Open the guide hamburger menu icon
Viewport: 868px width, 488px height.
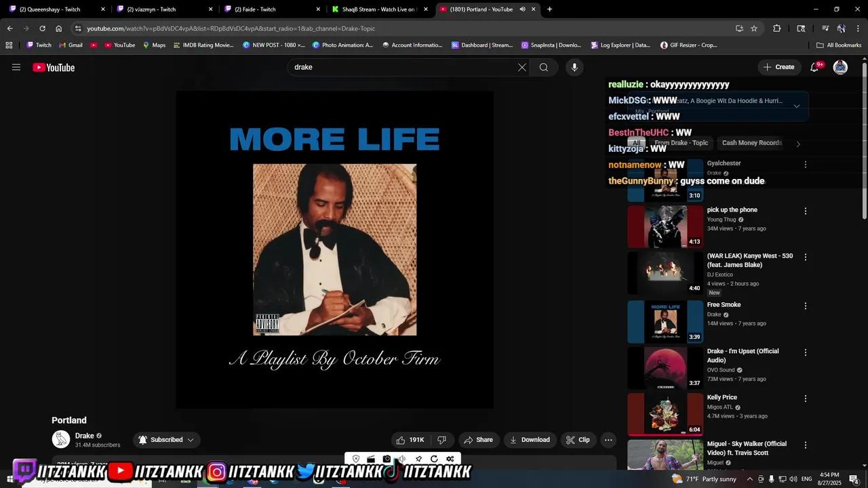pos(16,67)
